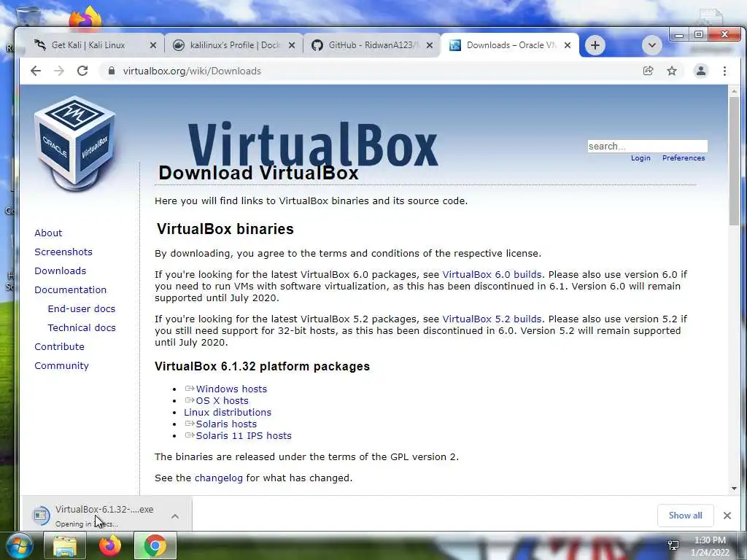Viewport: 747px width, 560px height.
Task: Open the Linux distributions link
Action: (x=228, y=413)
